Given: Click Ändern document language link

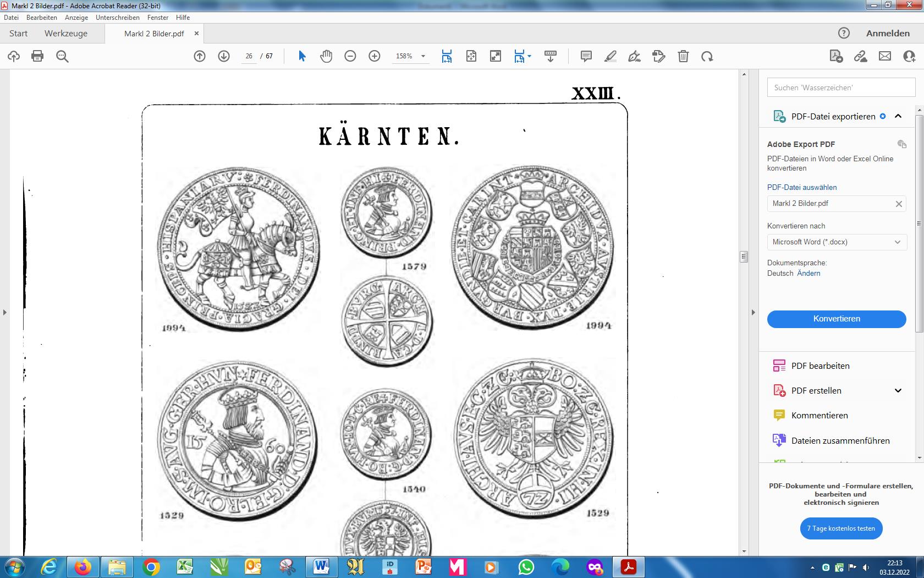Looking at the screenshot, I should pyautogui.click(x=809, y=274).
